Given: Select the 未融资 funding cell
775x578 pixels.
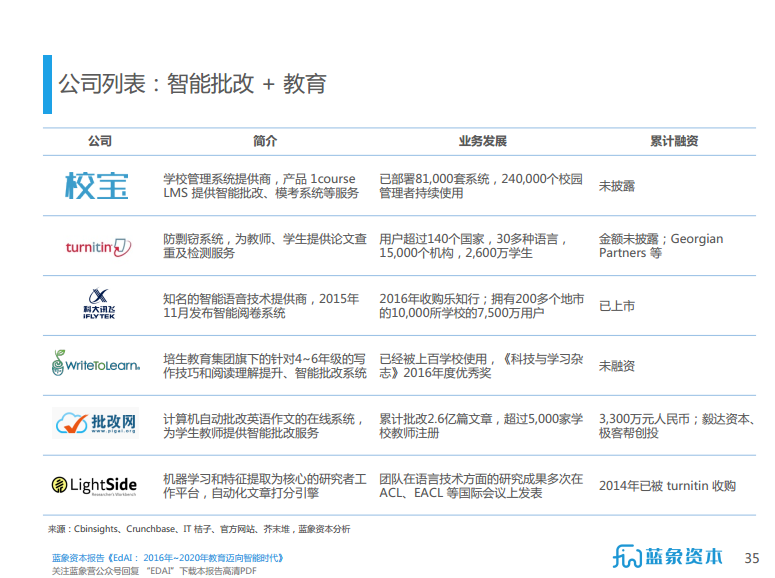Looking at the screenshot, I should [x=617, y=366].
